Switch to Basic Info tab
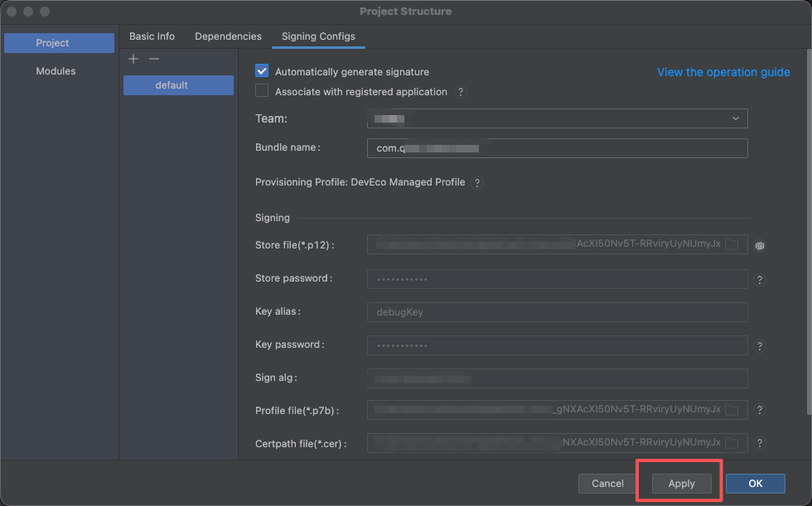 click(152, 36)
